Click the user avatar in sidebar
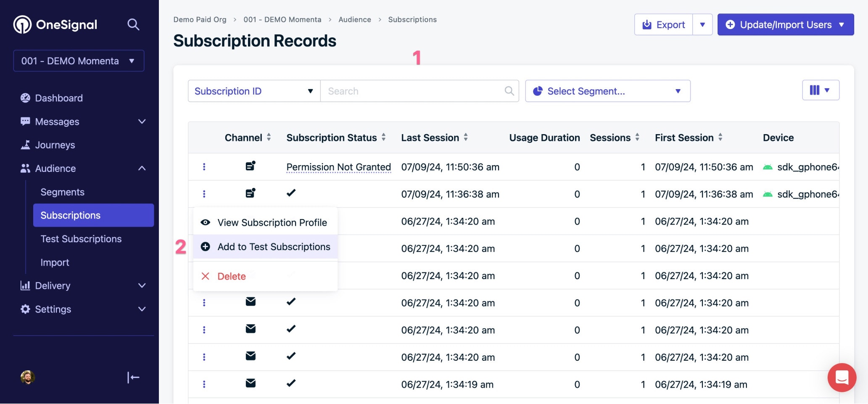Image resolution: width=868 pixels, height=404 pixels. pos(28,377)
